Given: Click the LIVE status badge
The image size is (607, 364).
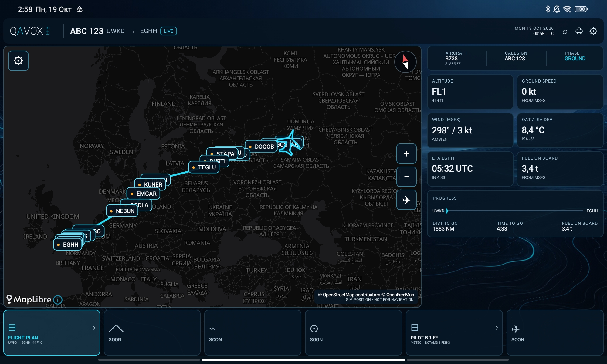Looking at the screenshot, I should pos(168,31).
